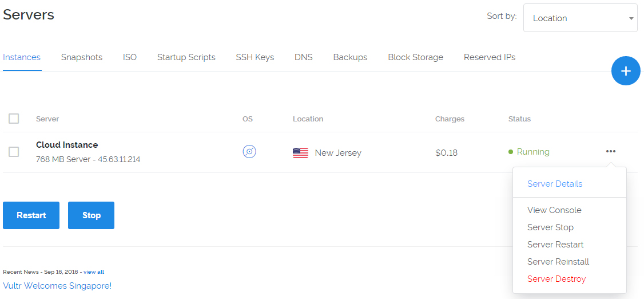Click the US flag icon
Screen dimensions: 644x299
click(x=300, y=153)
